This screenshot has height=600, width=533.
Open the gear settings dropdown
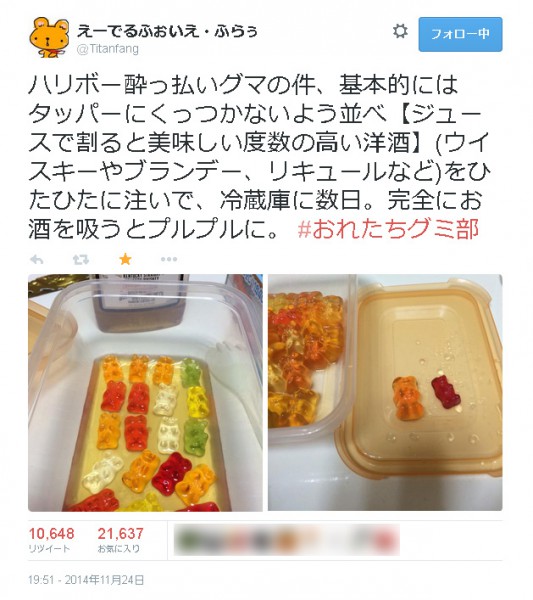click(400, 31)
